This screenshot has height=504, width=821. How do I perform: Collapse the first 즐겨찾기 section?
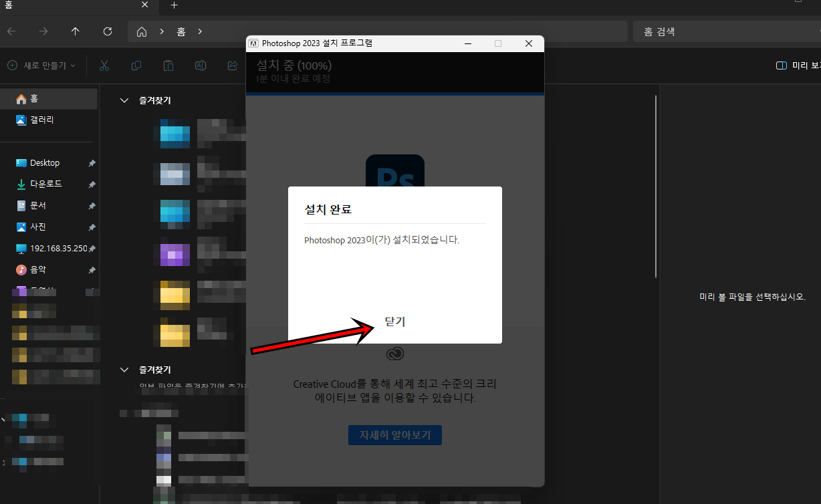[x=124, y=100]
